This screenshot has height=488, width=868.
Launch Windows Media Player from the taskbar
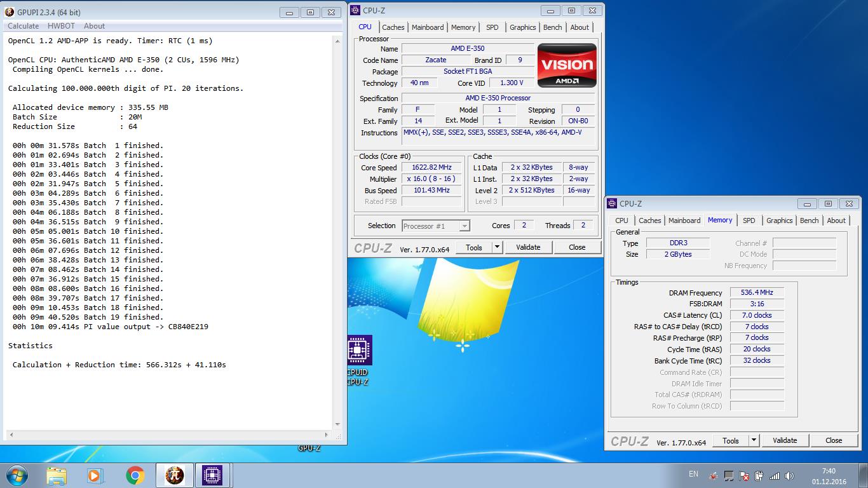click(95, 475)
